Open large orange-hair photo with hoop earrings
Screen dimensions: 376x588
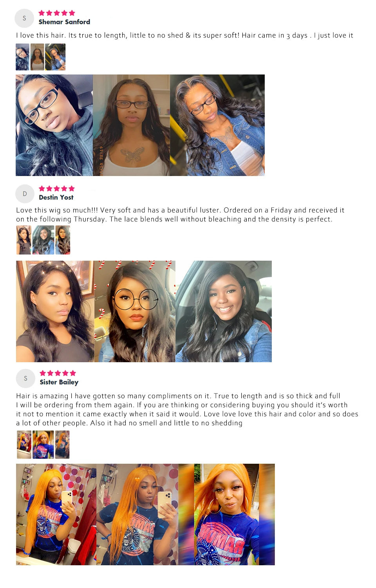point(227,514)
